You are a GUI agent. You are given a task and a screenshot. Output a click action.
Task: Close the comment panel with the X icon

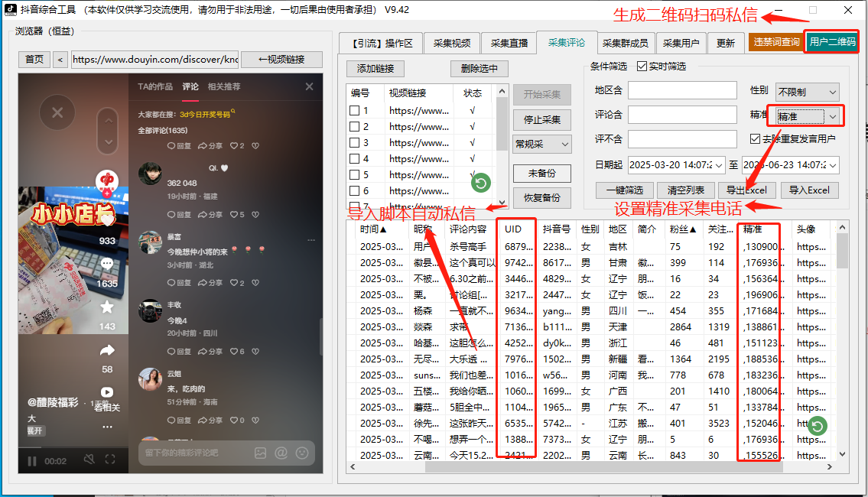tap(309, 86)
